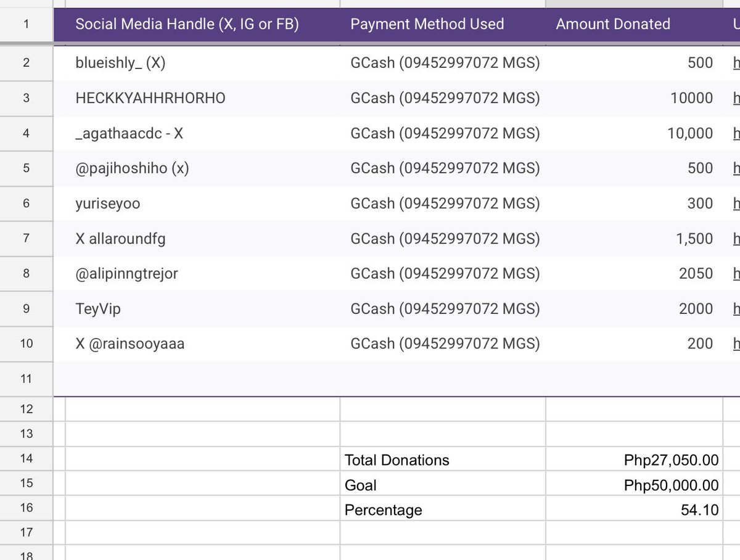This screenshot has height=560, width=740.
Task: Select the '@pajihoshiho (x)' cell
Action: point(202,168)
